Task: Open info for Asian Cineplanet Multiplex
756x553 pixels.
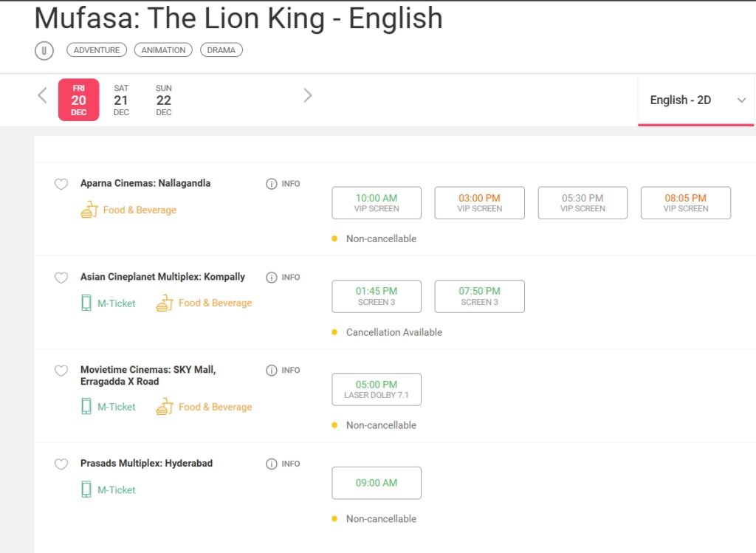Action: coord(272,278)
